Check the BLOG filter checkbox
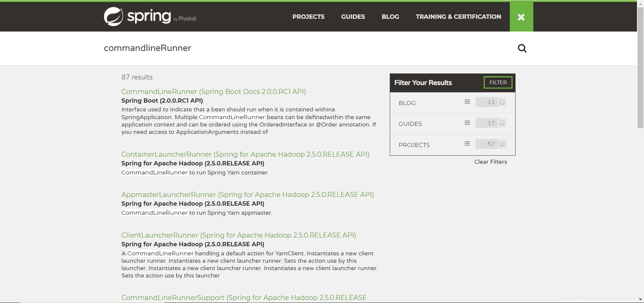 point(502,102)
